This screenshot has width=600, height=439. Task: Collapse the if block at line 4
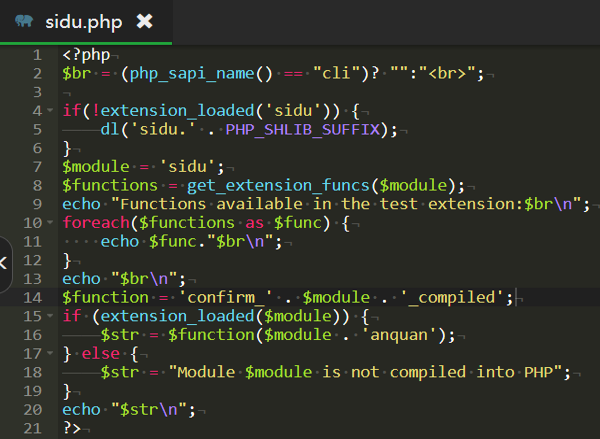49,111
